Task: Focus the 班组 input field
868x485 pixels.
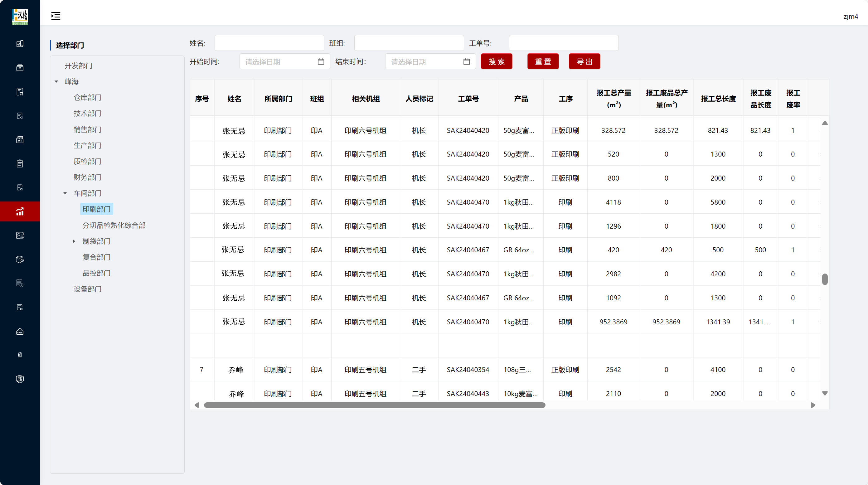Action: click(409, 43)
